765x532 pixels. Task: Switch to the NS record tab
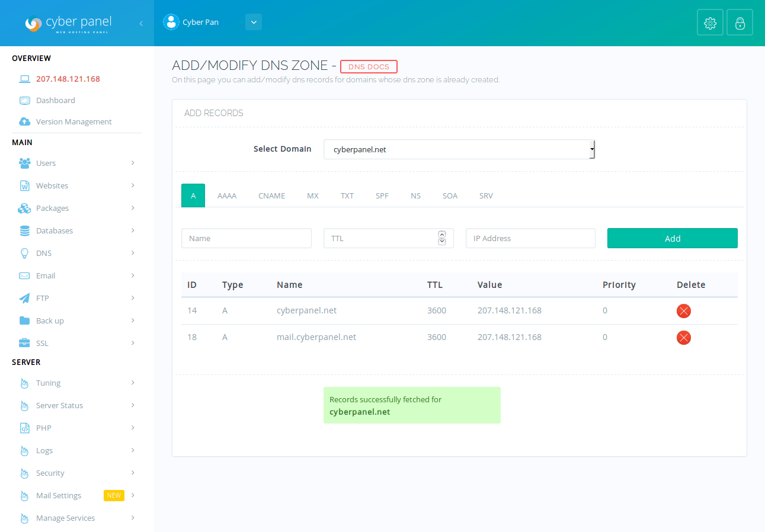click(x=416, y=196)
